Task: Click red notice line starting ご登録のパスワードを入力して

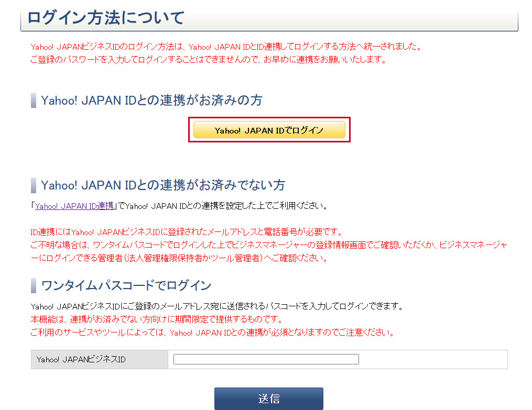Action: coord(208,59)
